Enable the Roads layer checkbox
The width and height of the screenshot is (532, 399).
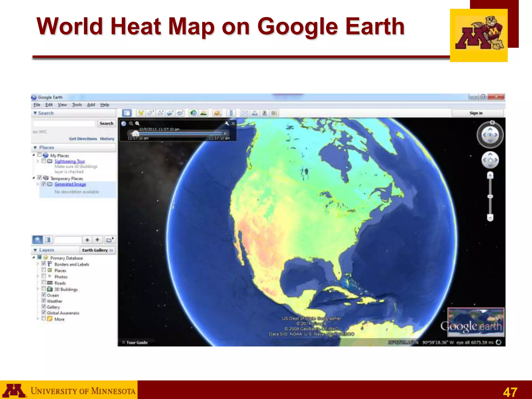44,282
